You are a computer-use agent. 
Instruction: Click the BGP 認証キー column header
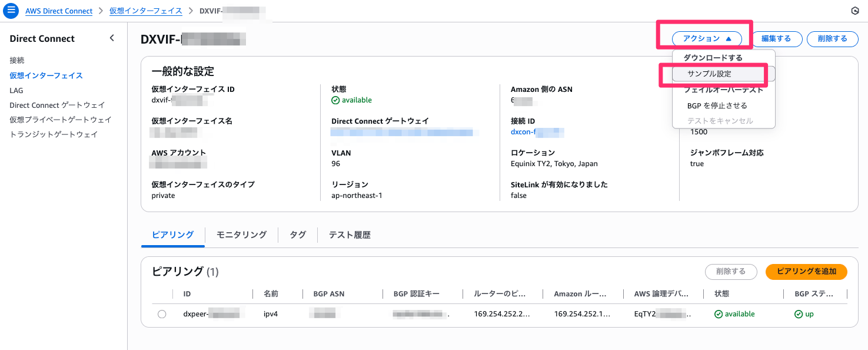click(x=416, y=294)
